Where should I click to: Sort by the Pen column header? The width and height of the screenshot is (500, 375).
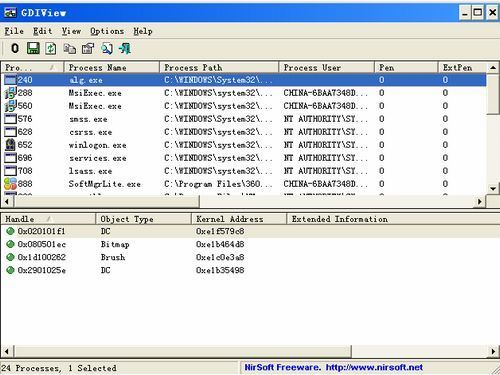(406, 67)
